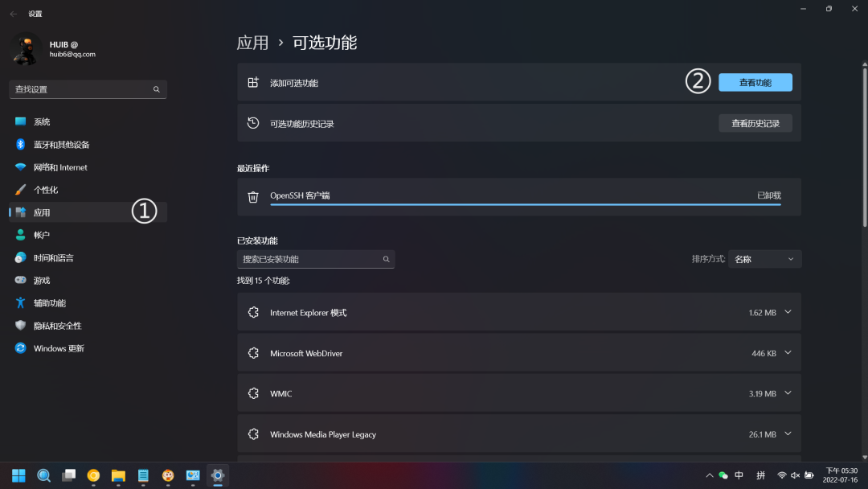Image resolution: width=868 pixels, height=489 pixels.
Task: Click the vertical scrollbar thumb
Action: click(865, 146)
